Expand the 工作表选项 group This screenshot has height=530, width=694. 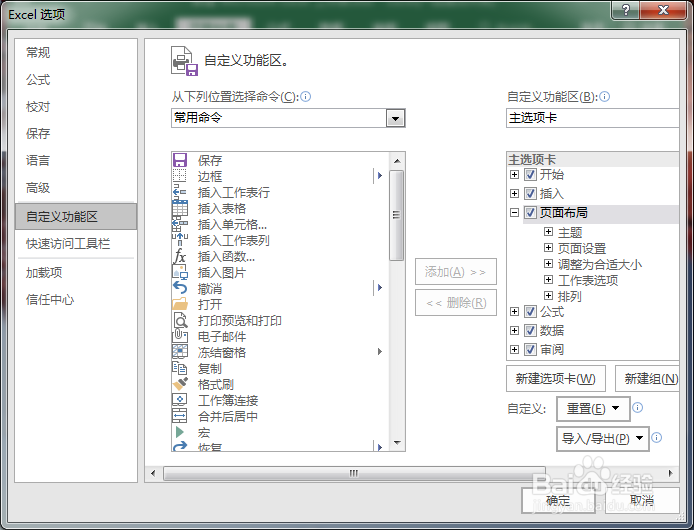click(x=548, y=280)
